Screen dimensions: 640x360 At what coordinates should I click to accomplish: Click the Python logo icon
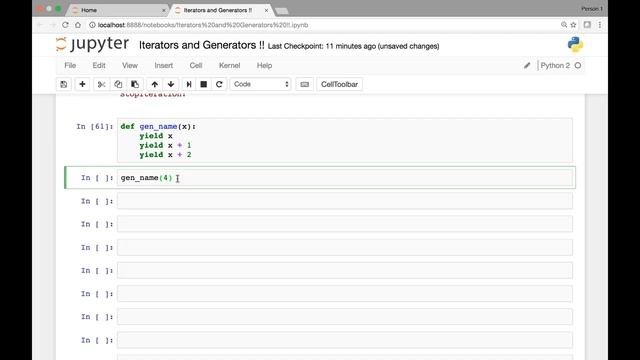tap(575, 44)
